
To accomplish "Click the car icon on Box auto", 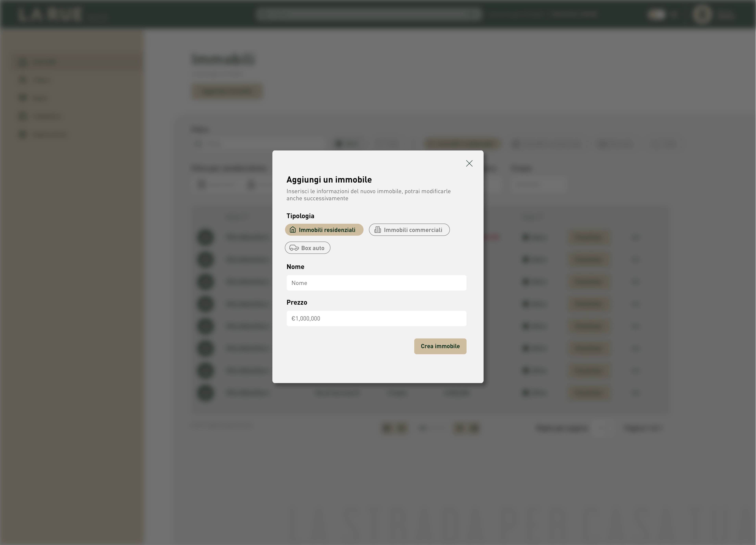I will [294, 248].
